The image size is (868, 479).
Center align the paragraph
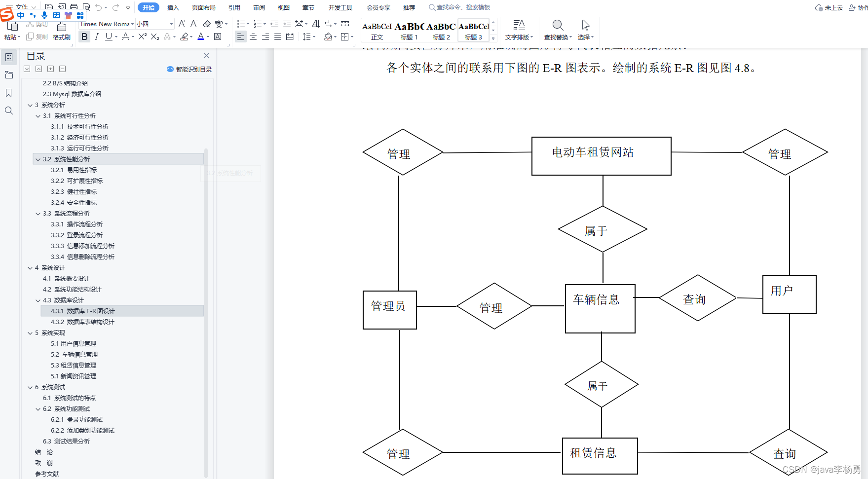pyautogui.click(x=253, y=37)
